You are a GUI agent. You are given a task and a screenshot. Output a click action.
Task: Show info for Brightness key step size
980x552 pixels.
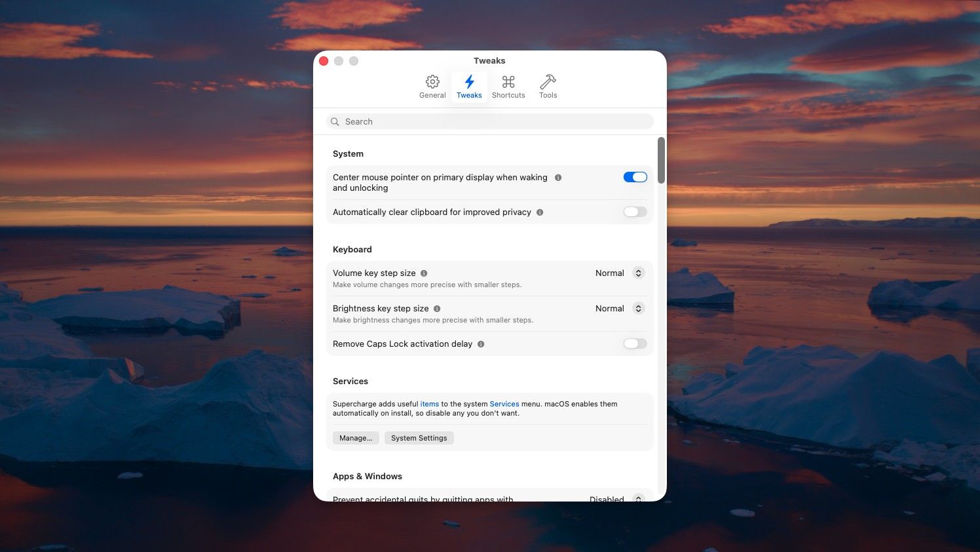coord(437,309)
